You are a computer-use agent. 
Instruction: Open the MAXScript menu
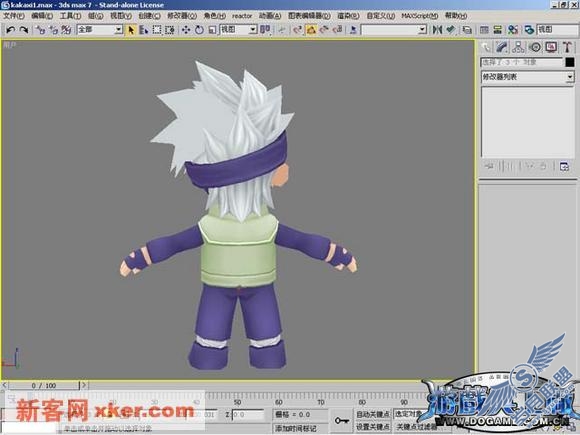419,16
